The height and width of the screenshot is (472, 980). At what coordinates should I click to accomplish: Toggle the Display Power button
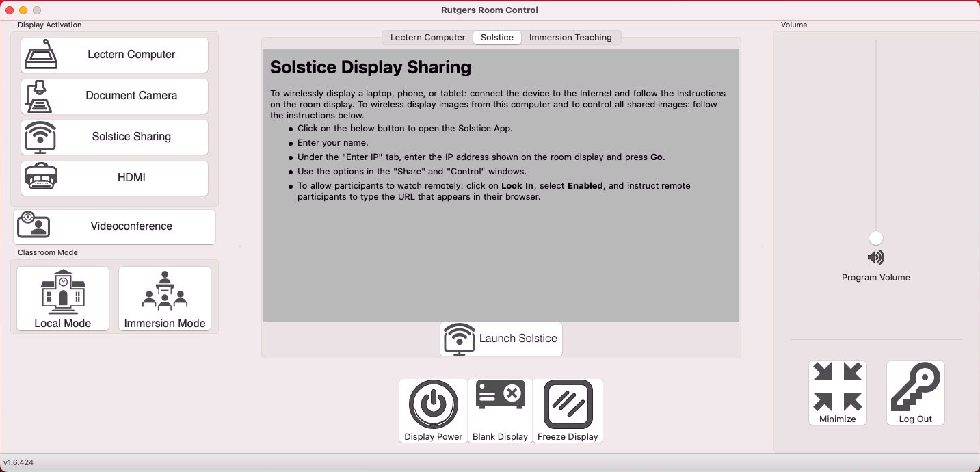(x=434, y=410)
